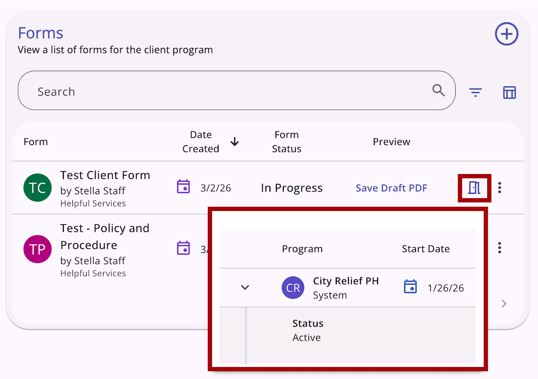This screenshot has width=538, height=379.
Task: Click the door program icon for Test Client Form
Action: click(474, 188)
